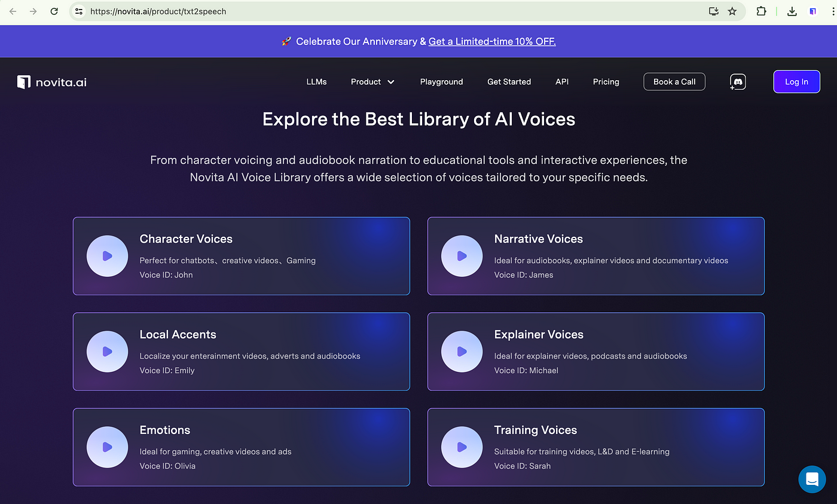This screenshot has width=837, height=504.
Task: Open browser downloads
Action: click(x=792, y=11)
